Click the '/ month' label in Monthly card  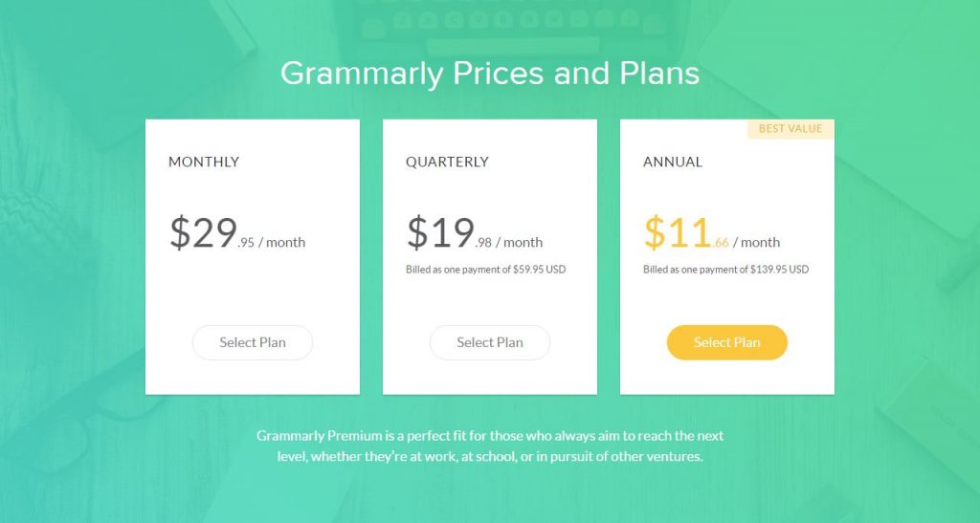(282, 242)
